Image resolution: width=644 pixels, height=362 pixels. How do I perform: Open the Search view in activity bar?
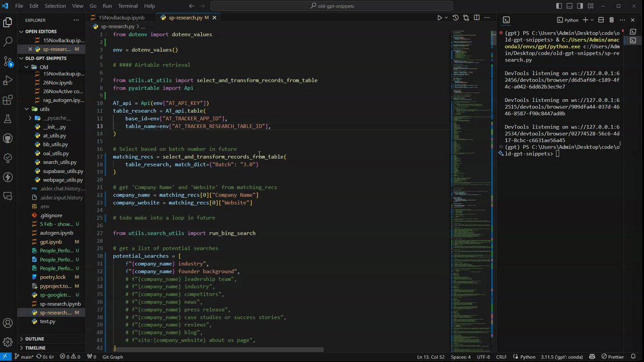[8, 42]
